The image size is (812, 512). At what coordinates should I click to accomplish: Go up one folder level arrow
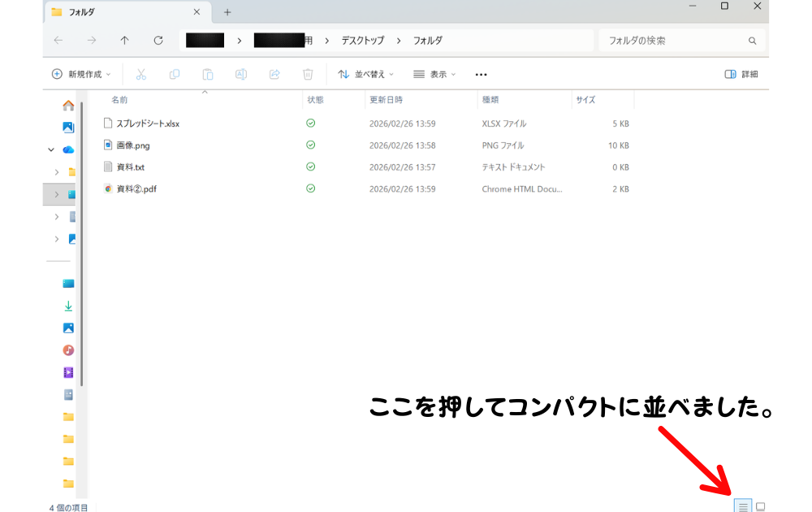(124, 40)
